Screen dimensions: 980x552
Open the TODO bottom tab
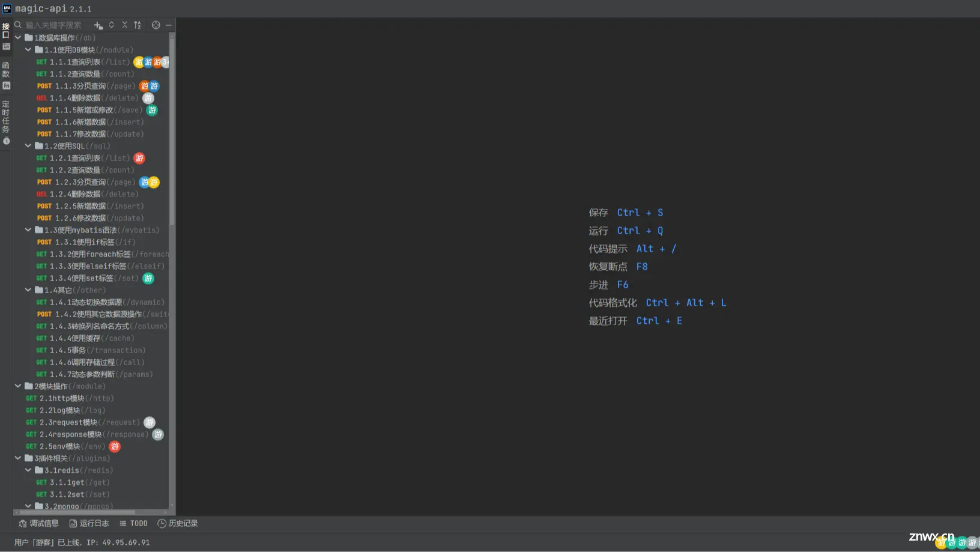133,524
